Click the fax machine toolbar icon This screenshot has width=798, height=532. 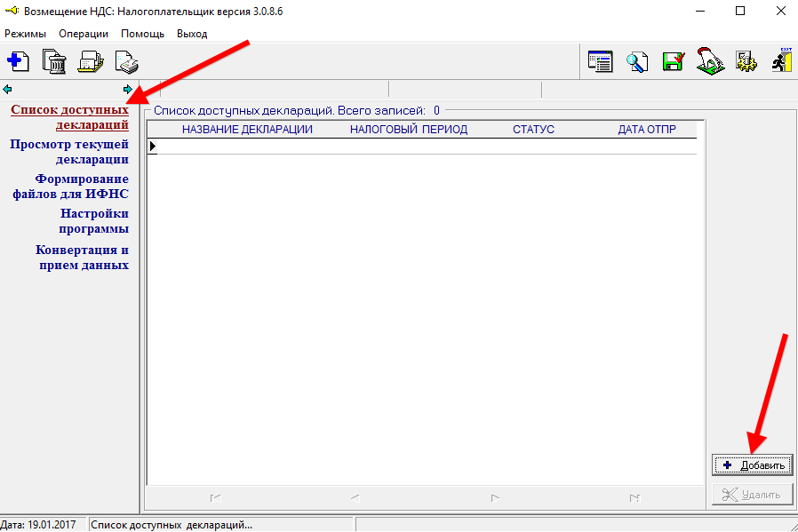91,61
